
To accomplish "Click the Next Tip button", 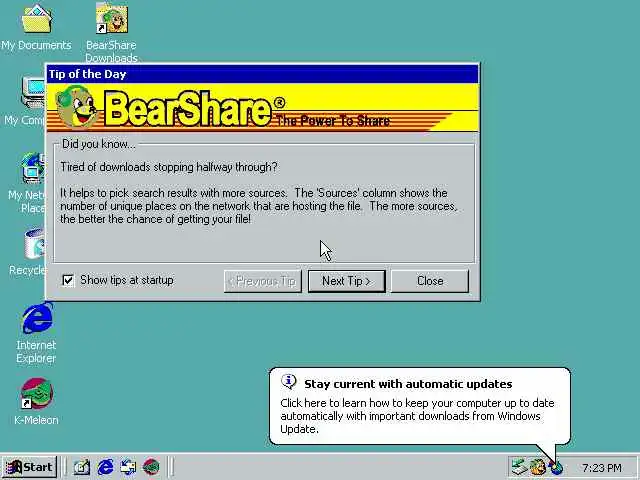I will [347, 281].
